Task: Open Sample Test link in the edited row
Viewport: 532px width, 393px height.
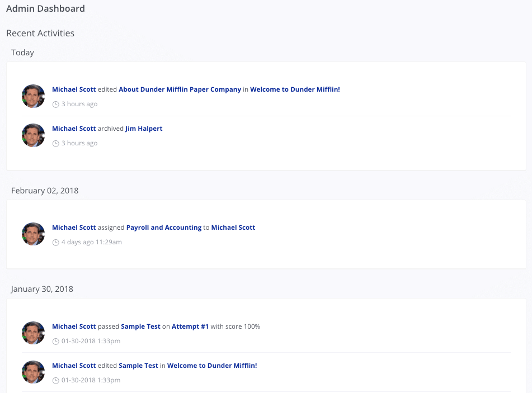Action: tap(138, 366)
